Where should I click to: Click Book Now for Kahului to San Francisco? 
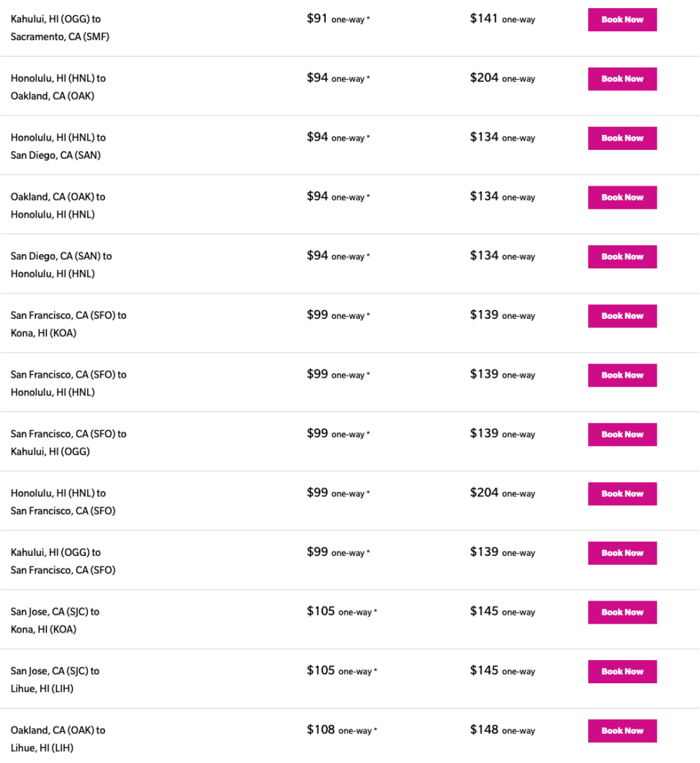coord(622,553)
